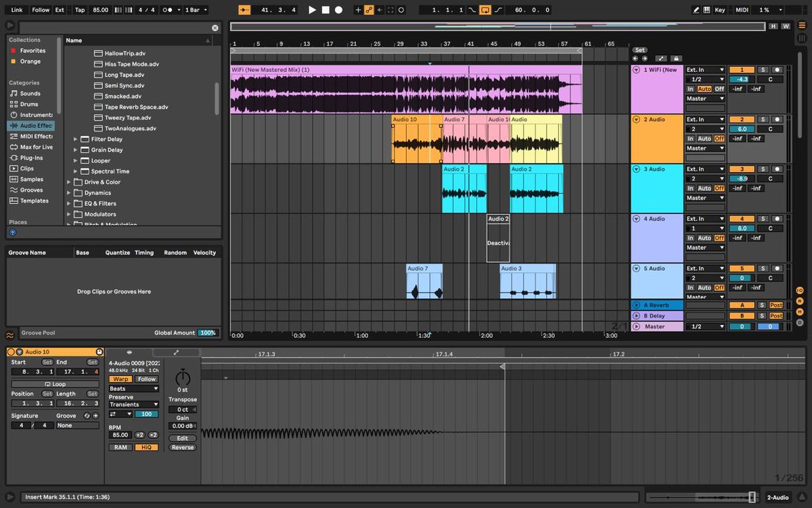
Task: Select the Orange collection
Action: pyautogui.click(x=30, y=61)
